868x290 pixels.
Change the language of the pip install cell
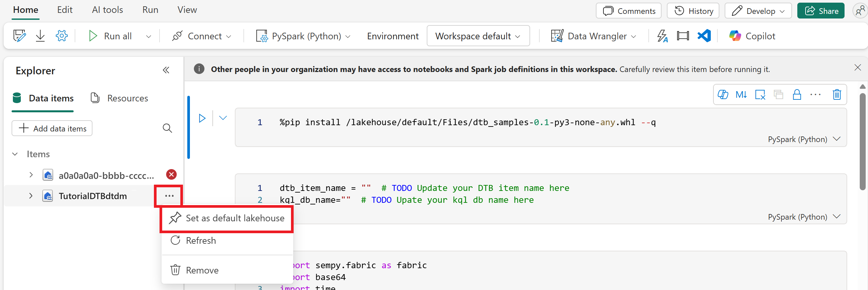tap(804, 139)
